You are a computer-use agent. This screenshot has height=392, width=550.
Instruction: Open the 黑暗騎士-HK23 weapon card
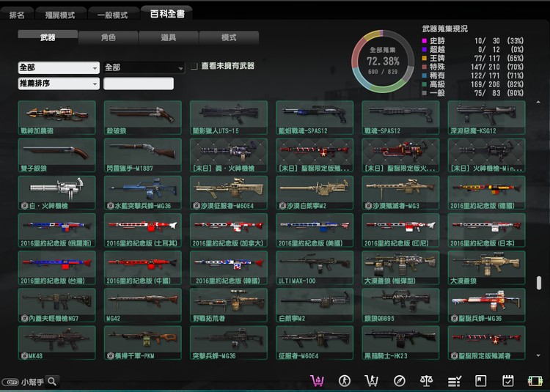tap(400, 343)
